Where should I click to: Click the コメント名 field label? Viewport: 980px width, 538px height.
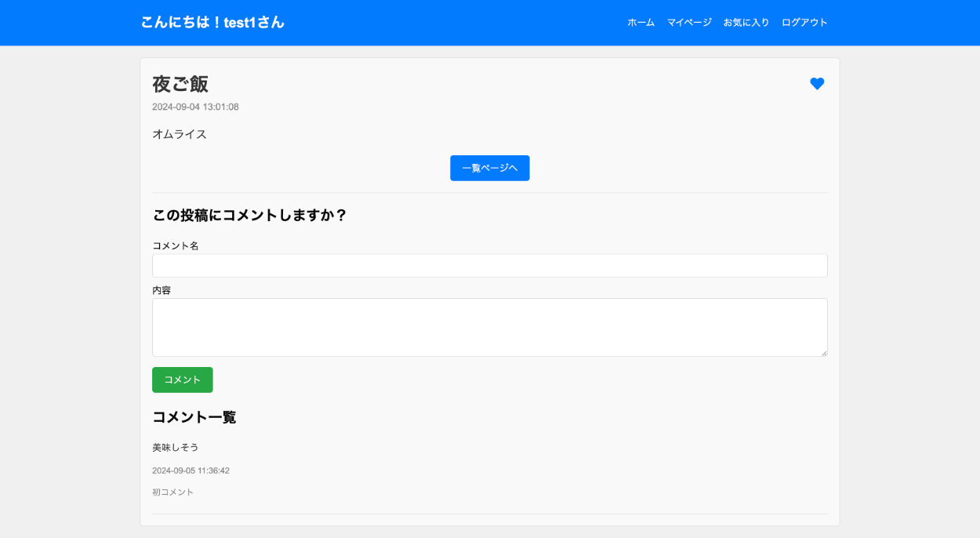pyautogui.click(x=176, y=245)
